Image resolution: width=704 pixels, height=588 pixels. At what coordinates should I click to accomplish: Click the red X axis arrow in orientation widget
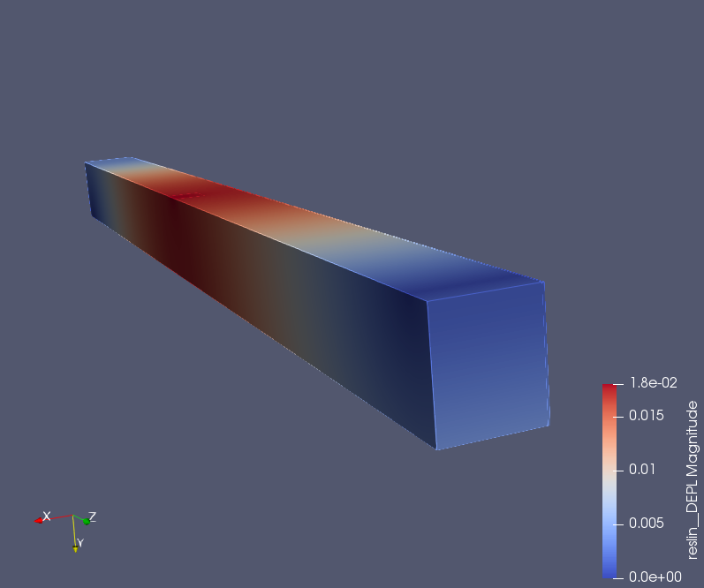tap(38, 521)
